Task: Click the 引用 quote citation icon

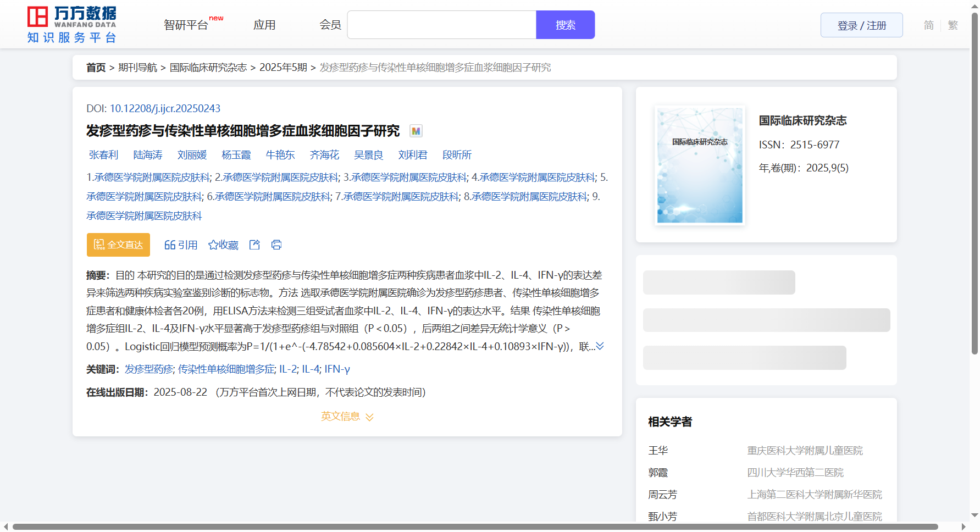Action: tap(170, 245)
